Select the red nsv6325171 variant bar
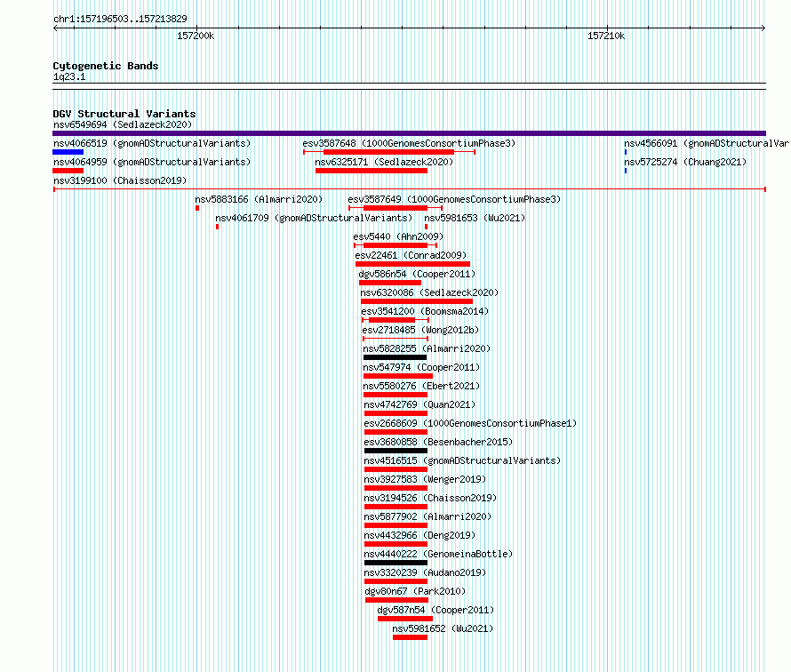 coord(372,171)
